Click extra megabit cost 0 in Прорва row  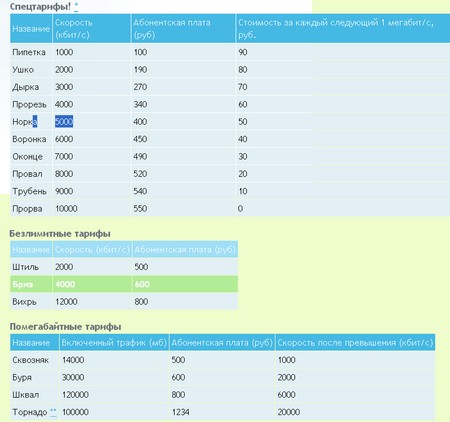click(x=240, y=209)
